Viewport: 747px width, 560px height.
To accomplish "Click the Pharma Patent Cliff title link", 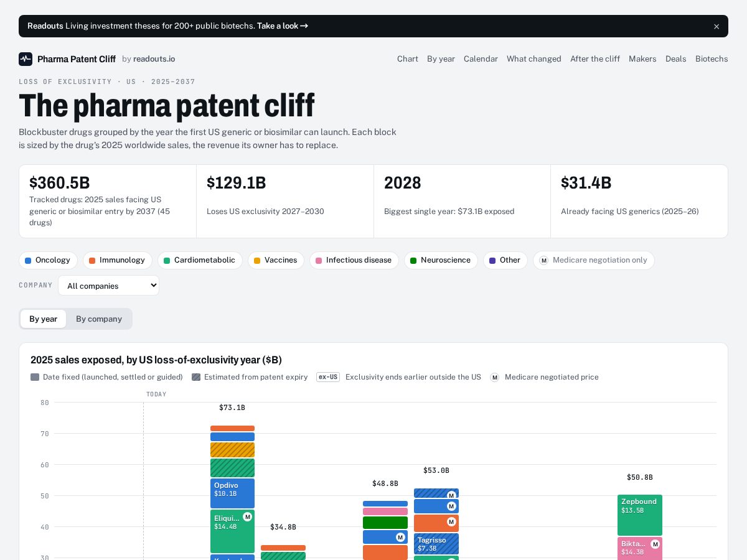I will pos(77,59).
